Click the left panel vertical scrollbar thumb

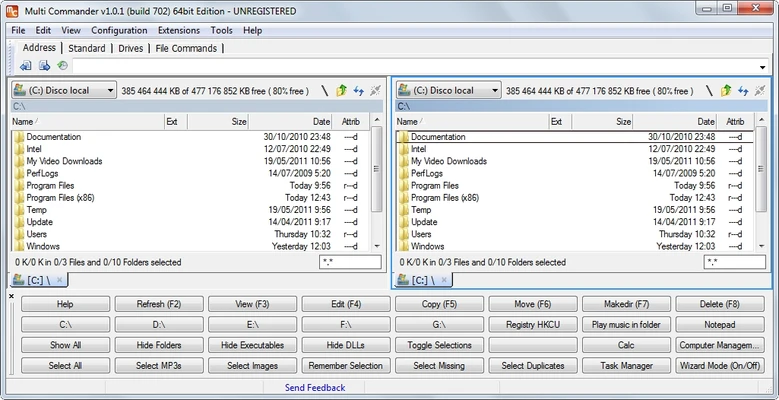point(377,168)
